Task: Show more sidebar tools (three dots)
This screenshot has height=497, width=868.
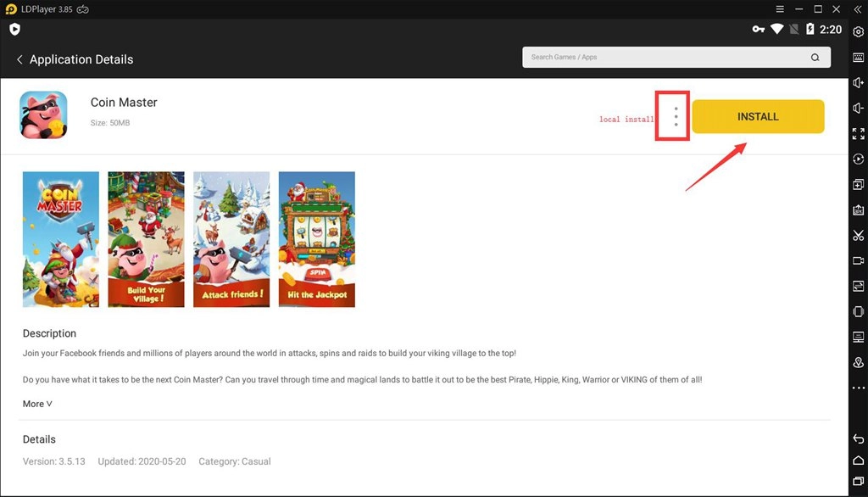Action: coord(858,388)
